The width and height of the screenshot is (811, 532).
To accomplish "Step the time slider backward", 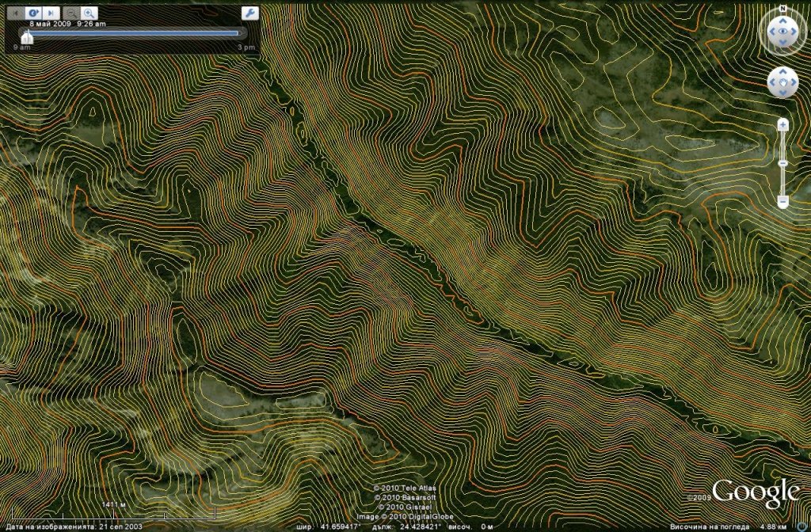I will coord(14,13).
